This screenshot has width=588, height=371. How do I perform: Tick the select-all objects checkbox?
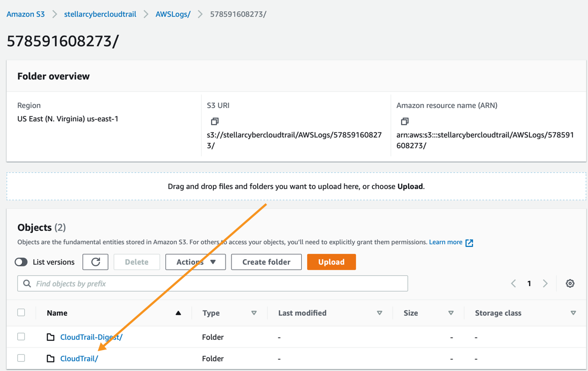21,312
